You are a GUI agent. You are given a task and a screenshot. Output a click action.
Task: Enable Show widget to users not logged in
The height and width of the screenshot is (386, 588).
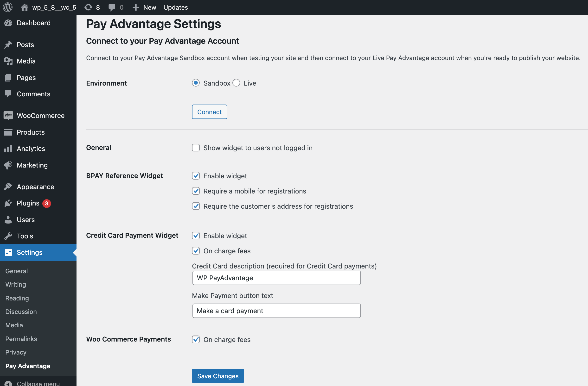[x=196, y=148]
